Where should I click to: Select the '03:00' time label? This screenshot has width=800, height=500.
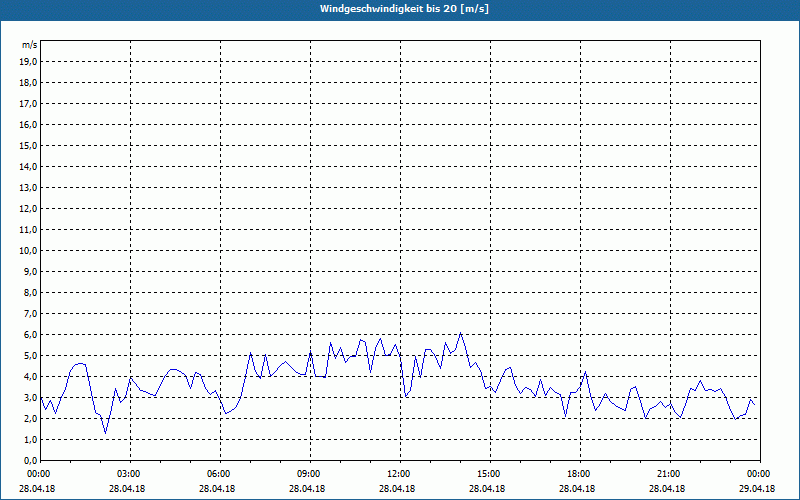128,474
